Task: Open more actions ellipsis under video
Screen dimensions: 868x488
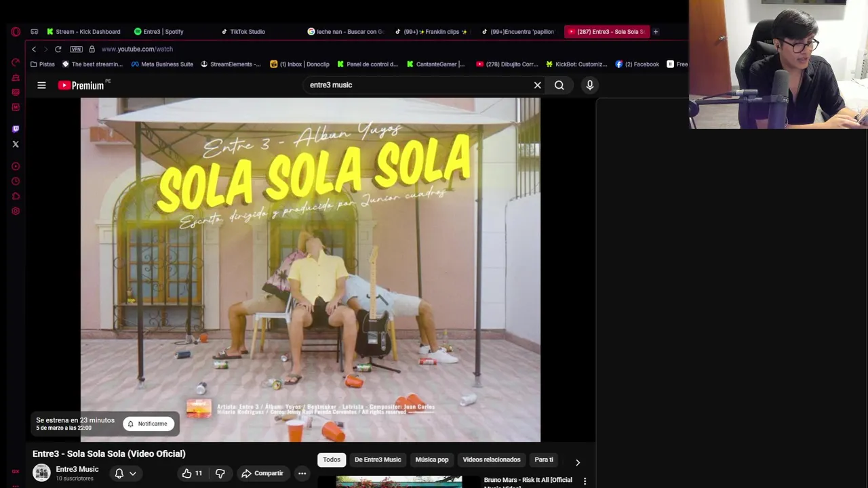Action: pyautogui.click(x=302, y=473)
